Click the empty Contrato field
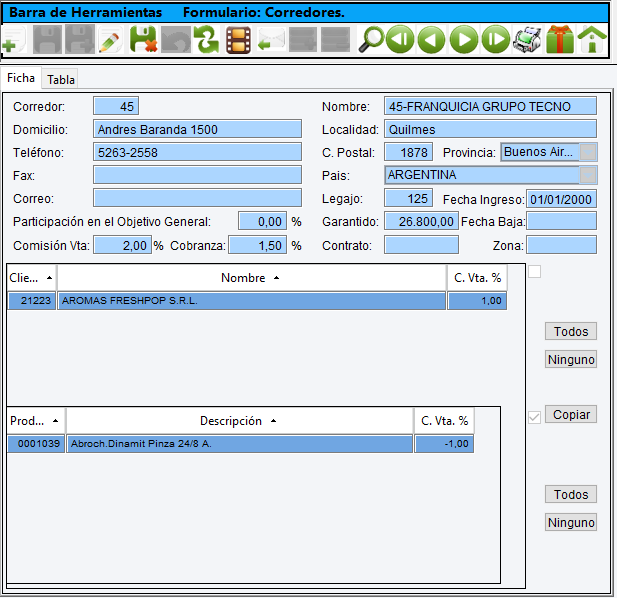617x598 pixels. [x=421, y=245]
